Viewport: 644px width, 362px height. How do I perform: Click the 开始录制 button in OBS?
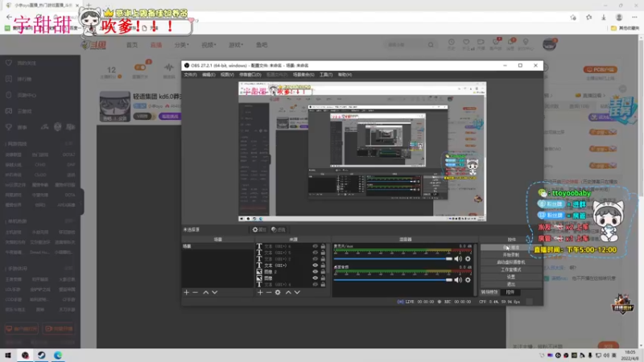tap(511, 255)
